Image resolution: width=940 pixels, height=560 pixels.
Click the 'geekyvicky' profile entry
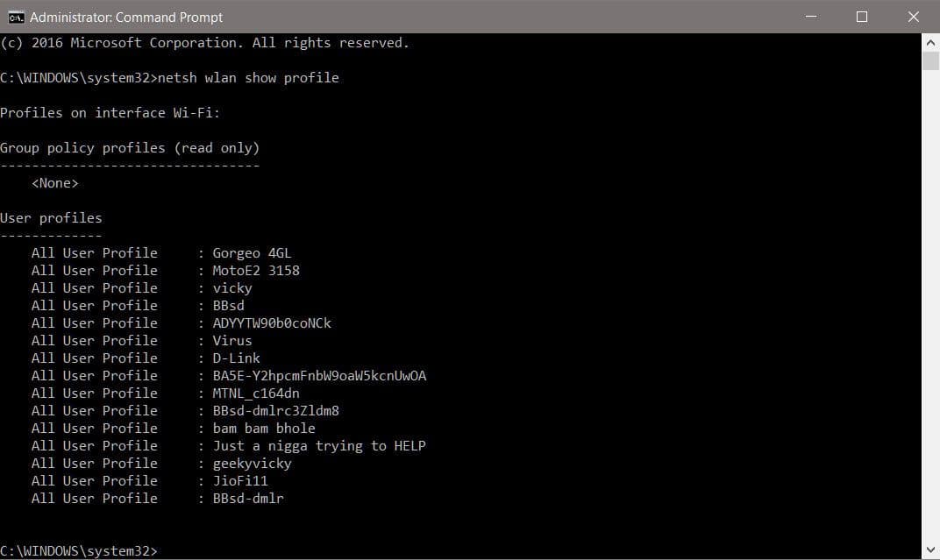[252, 463]
